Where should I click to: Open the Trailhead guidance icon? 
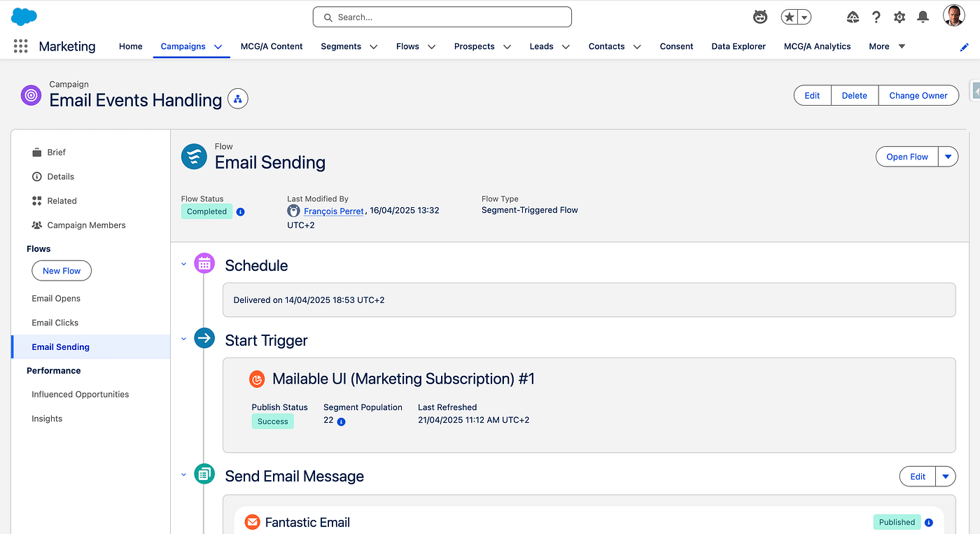click(853, 17)
